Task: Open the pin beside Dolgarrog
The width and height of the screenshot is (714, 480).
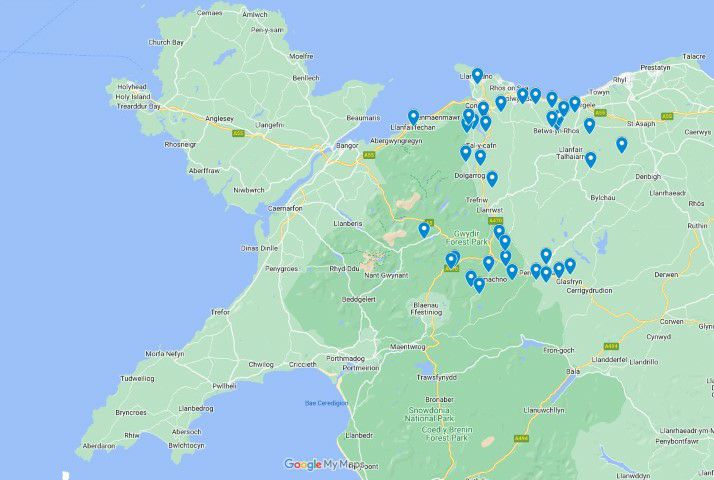Action: pyautogui.click(x=492, y=179)
